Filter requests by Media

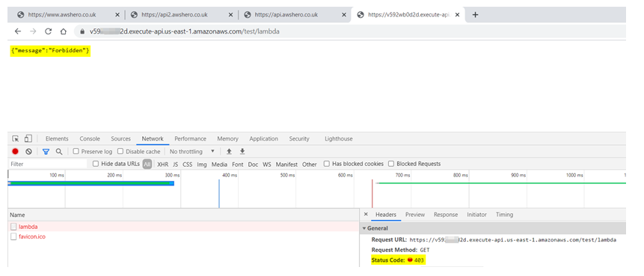point(219,165)
